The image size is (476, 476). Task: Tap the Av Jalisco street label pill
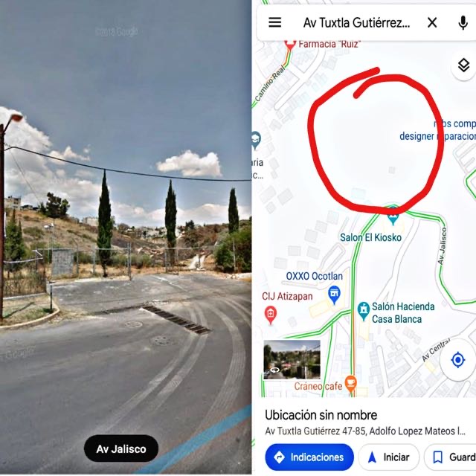(121, 448)
